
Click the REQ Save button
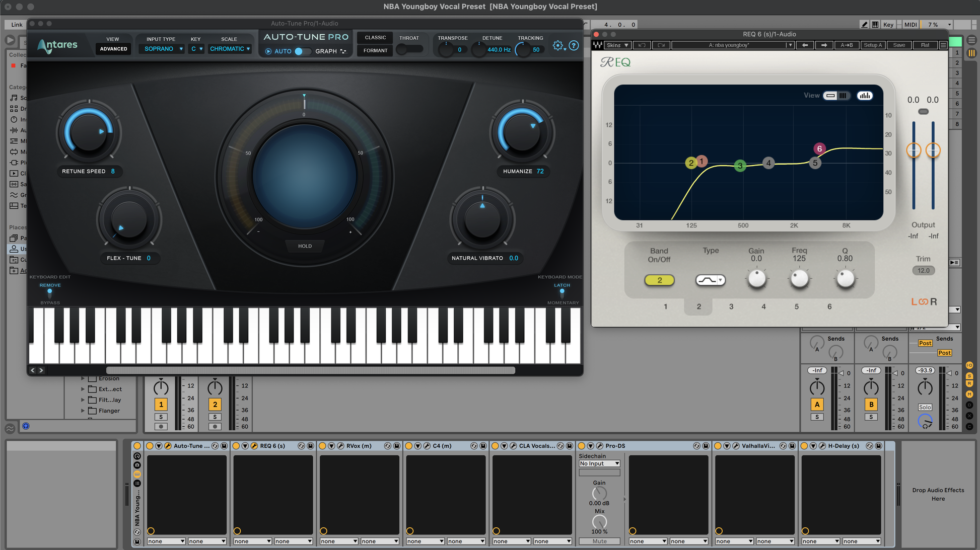pos(899,45)
